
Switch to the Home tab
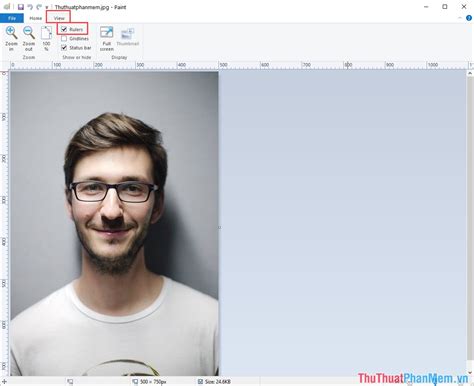pyautogui.click(x=36, y=18)
